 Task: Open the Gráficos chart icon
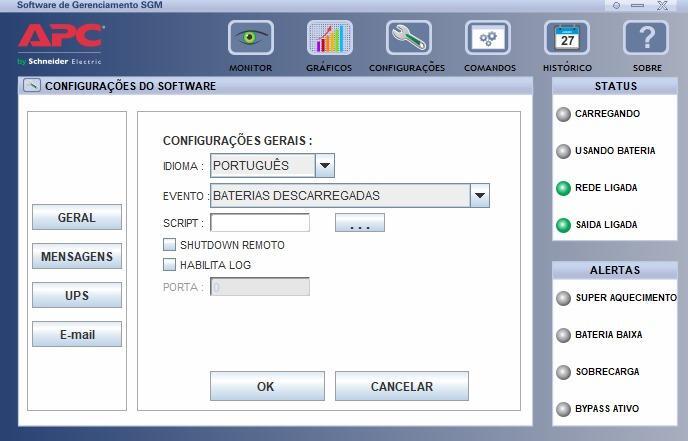point(330,38)
